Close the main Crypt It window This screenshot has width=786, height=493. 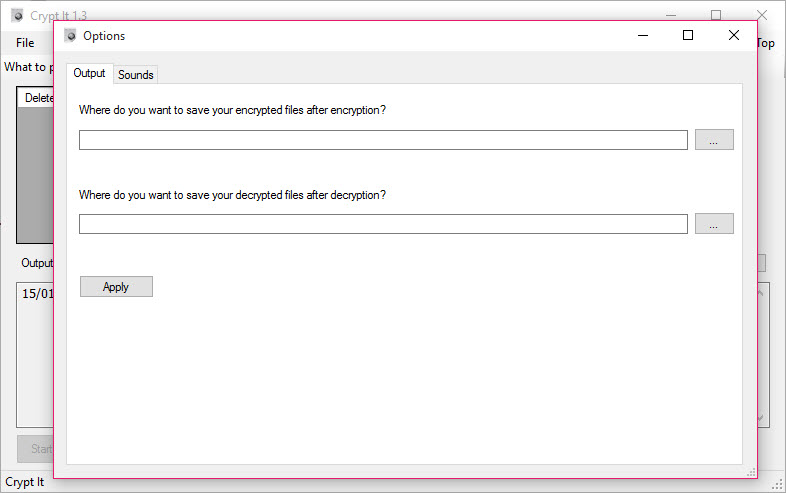click(x=763, y=15)
